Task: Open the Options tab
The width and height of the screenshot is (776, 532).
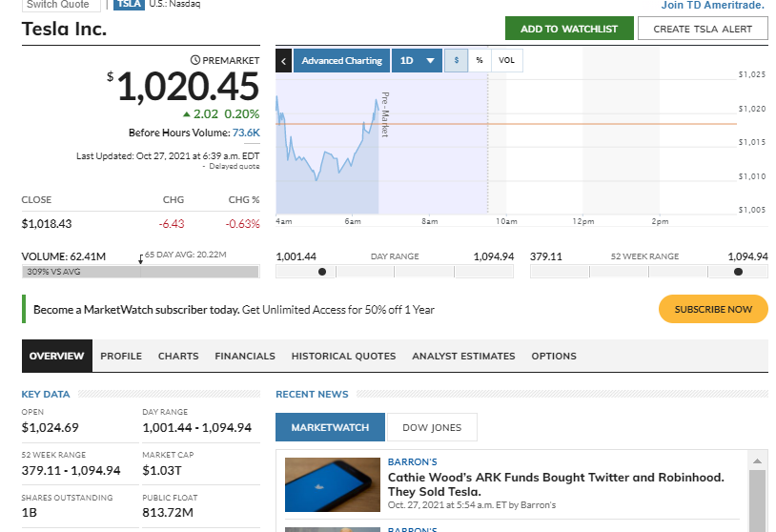Action: tap(554, 357)
